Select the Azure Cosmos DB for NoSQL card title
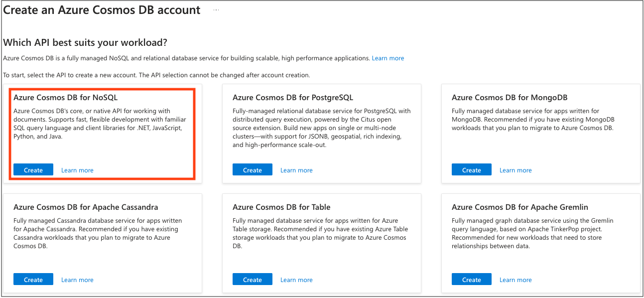Image resolution: width=644 pixels, height=298 pixels. pos(66,98)
